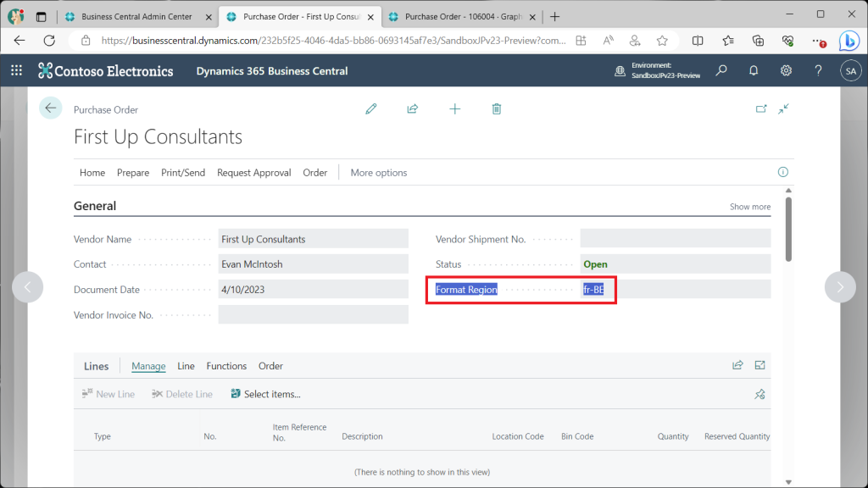The width and height of the screenshot is (868, 488).
Task: Click the Contact field
Action: (x=314, y=264)
